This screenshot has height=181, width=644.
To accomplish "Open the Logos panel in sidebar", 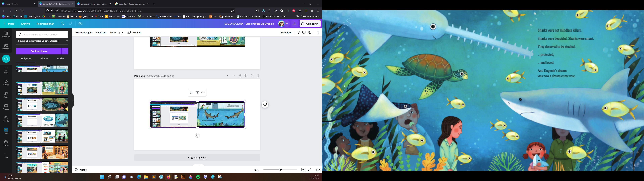I will [x=6, y=143].
